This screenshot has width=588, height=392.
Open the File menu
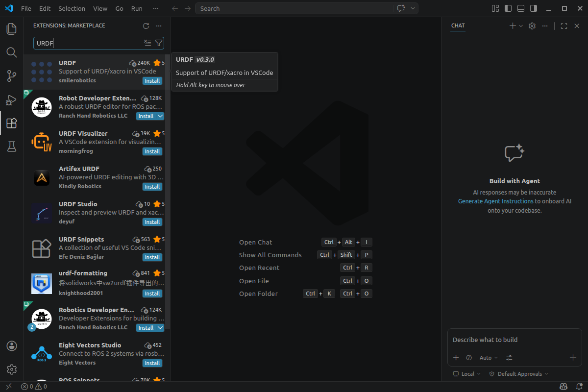tap(26, 8)
